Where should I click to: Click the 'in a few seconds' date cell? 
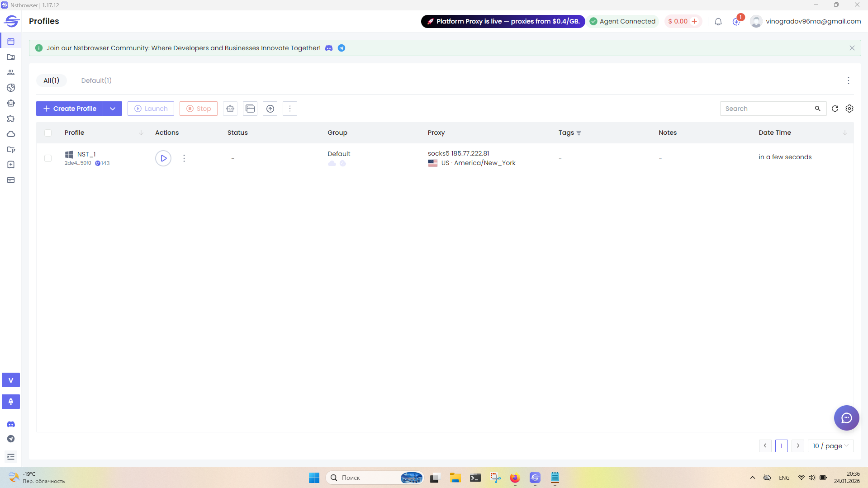pyautogui.click(x=785, y=157)
